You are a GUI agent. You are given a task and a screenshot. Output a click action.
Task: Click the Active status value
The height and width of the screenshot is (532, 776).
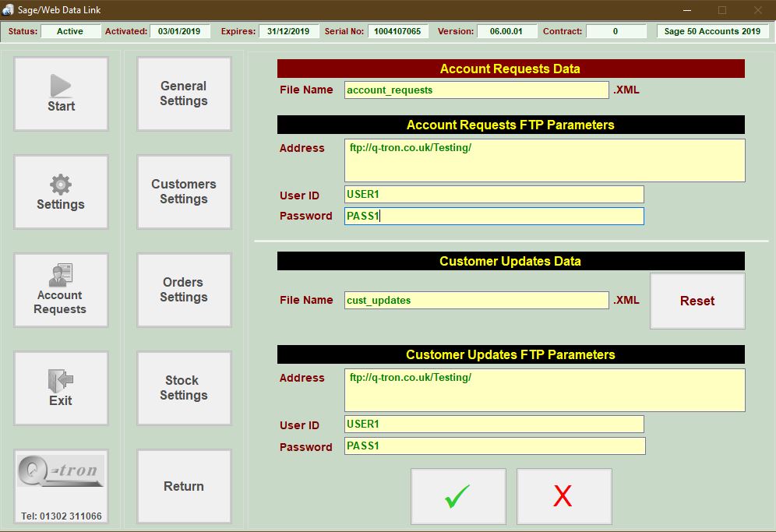coord(70,31)
